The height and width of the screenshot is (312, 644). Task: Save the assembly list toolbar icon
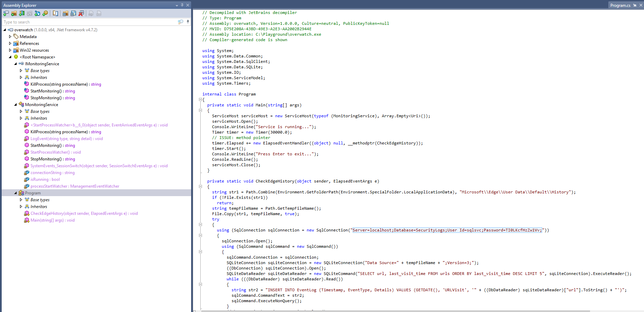[73, 13]
